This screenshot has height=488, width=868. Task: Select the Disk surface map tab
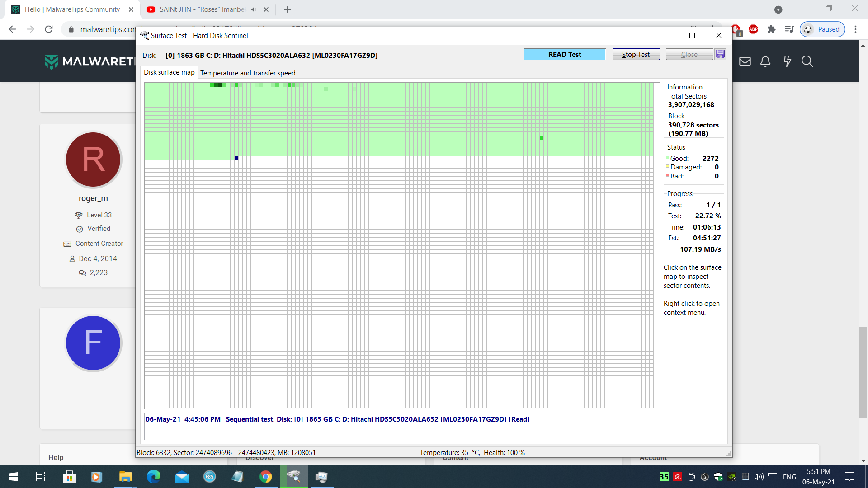(x=169, y=72)
